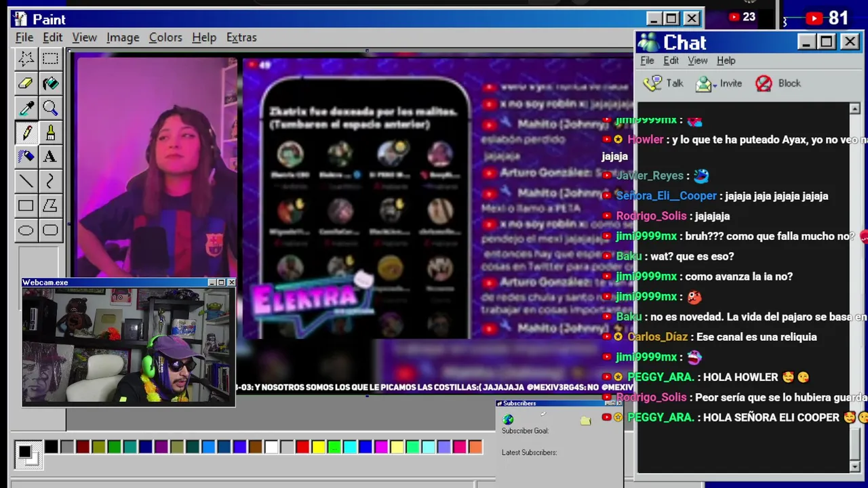Click the Talk icon in Chat toolbar
The height and width of the screenshot is (488, 868).
click(x=652, y=83)
